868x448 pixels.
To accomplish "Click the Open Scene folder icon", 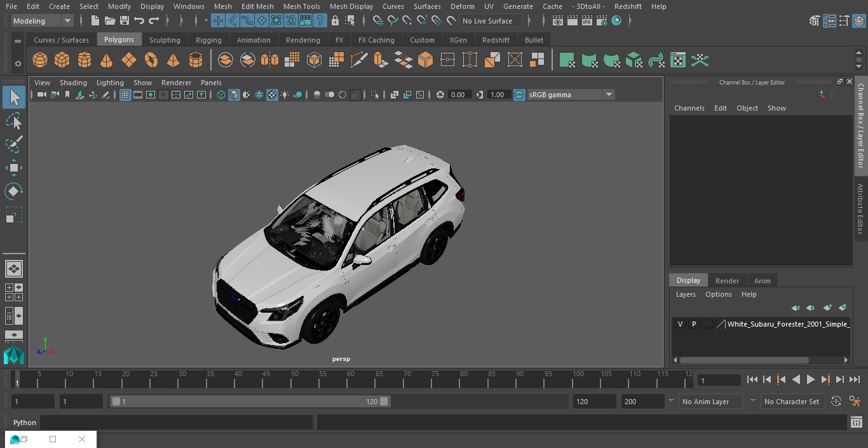I will click(110, 21).
